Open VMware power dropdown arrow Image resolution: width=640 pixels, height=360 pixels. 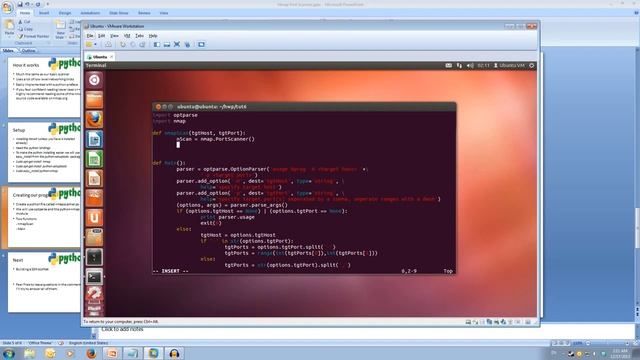96,44
